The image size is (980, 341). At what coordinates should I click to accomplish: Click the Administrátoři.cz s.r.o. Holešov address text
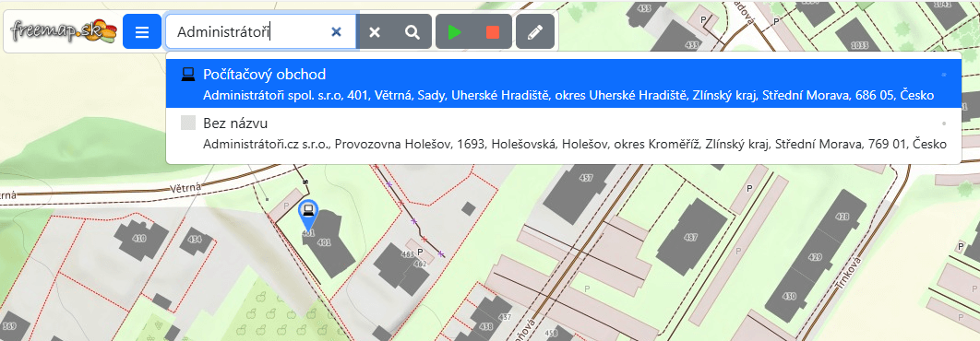[x=574, y=145]
